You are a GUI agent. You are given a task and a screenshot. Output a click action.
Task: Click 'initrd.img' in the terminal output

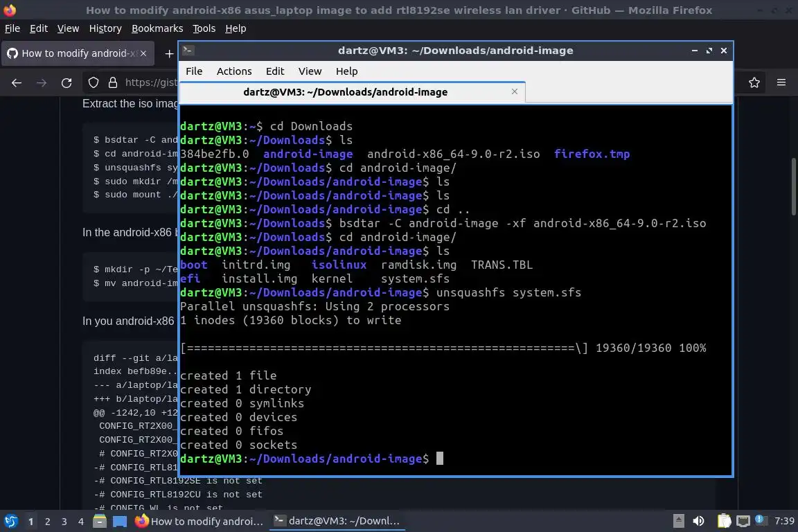pos(256,265)
